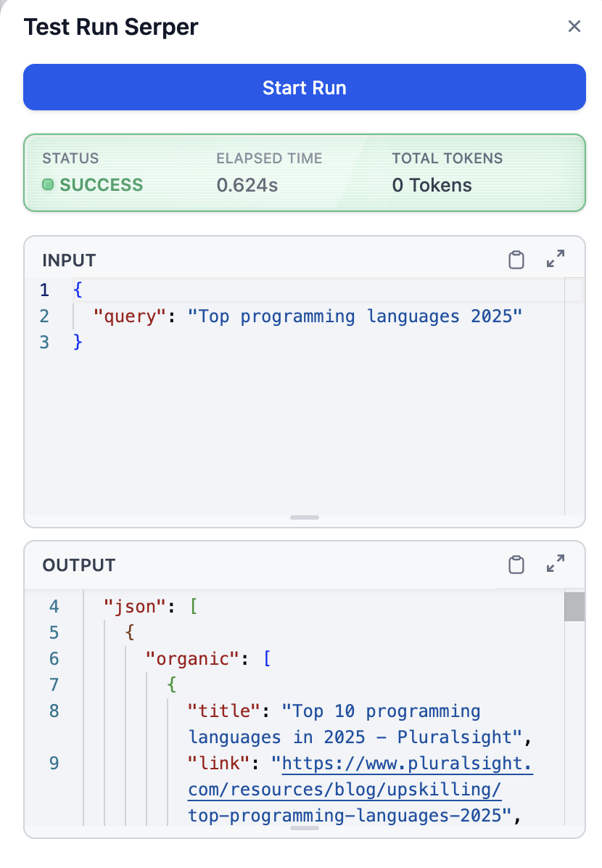Click the OUTPUT vertical scrollbar thumb
This screenshot has width=602, height=868.
pyautogui.click(x=574, y=607)
